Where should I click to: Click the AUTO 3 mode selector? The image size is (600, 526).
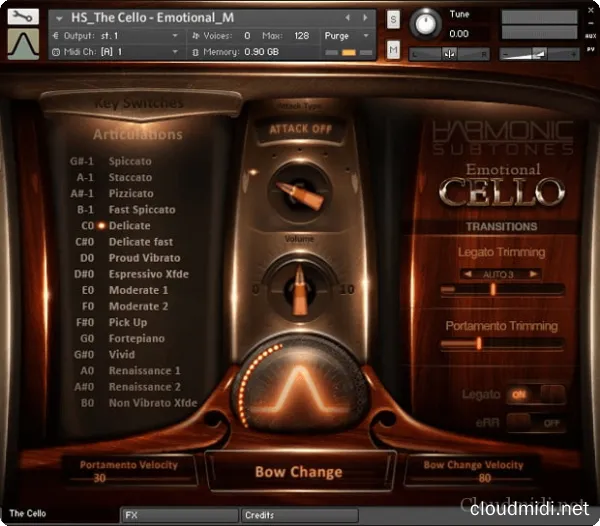click(x=498, y=274)
